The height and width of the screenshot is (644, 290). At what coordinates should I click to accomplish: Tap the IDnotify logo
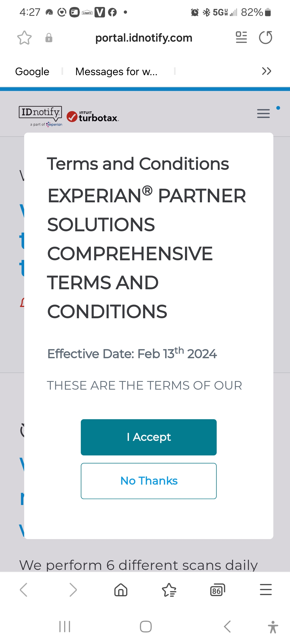40,114
